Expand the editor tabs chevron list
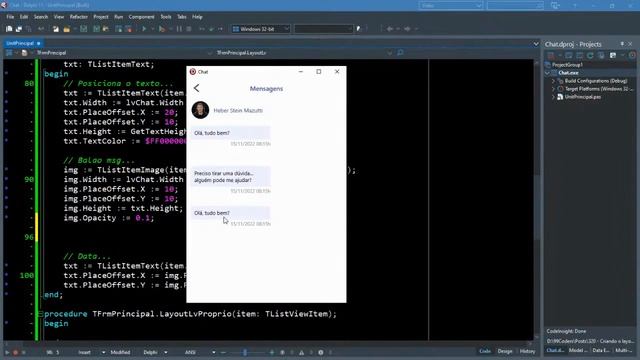 536,44
